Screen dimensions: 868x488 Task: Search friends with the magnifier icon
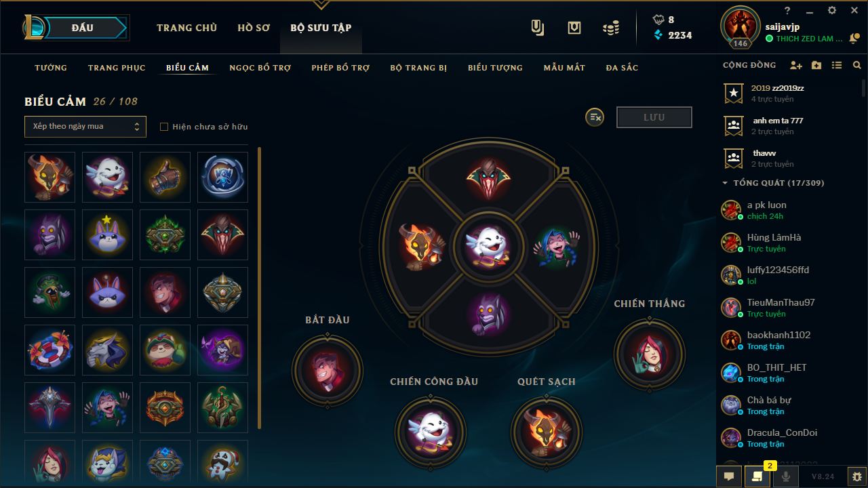[x=857, y=65]
